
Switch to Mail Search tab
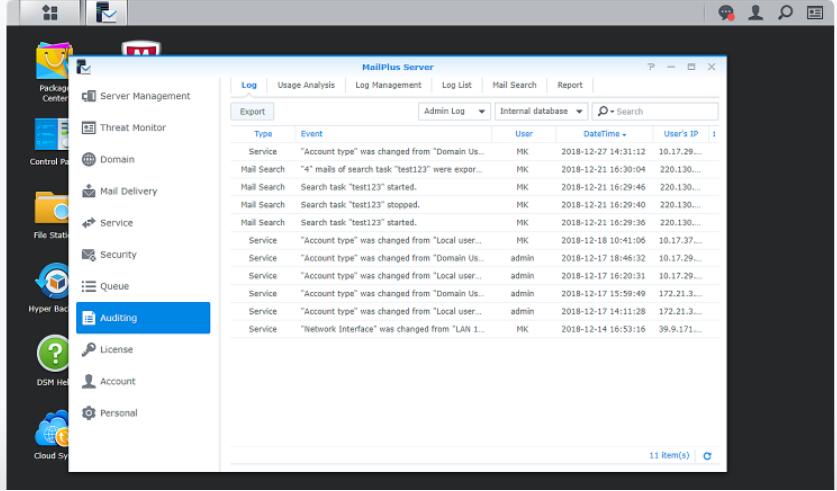(514, 85)
